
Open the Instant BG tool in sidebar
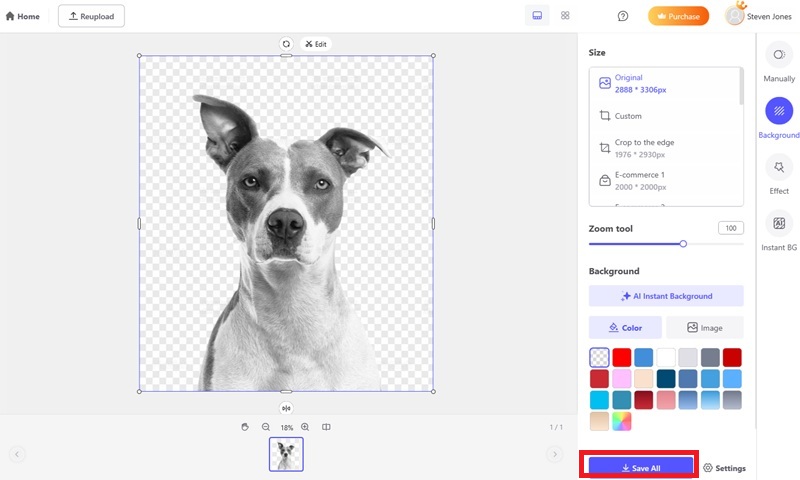pos(779,231)
